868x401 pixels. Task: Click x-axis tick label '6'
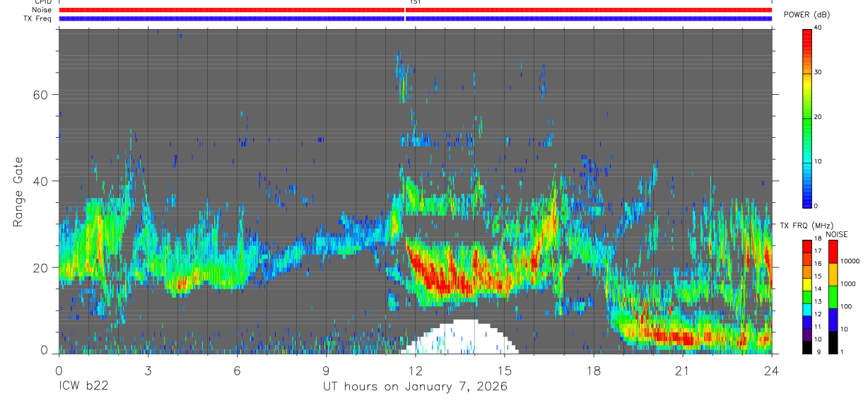pyautogui.click(x=237, y=371)
